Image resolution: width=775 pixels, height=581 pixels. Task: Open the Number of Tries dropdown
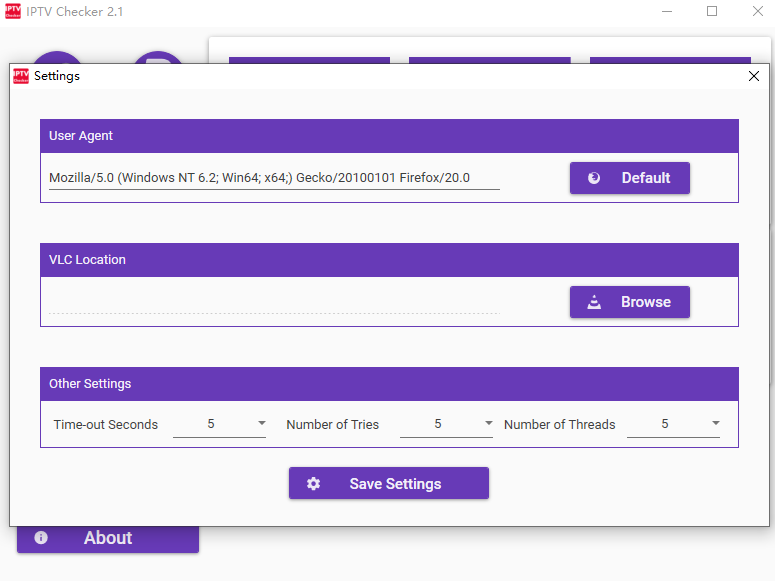[x=489, y=424]
